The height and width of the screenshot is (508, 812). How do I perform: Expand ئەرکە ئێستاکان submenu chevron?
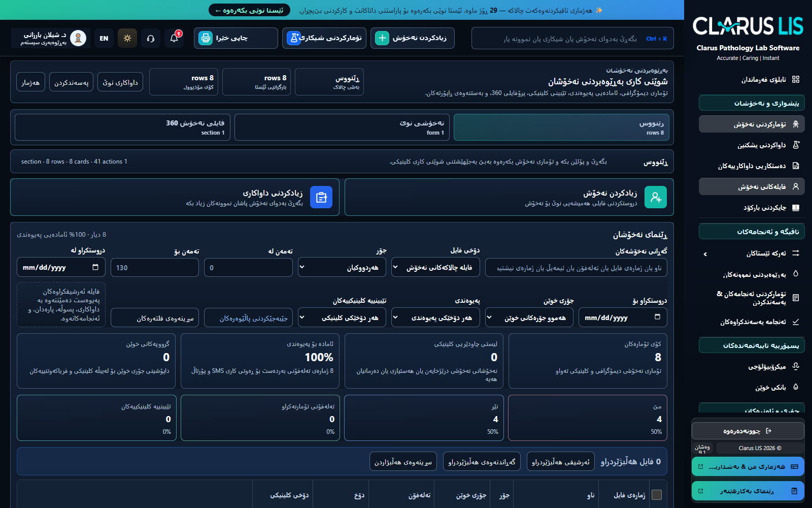(705, 253)
